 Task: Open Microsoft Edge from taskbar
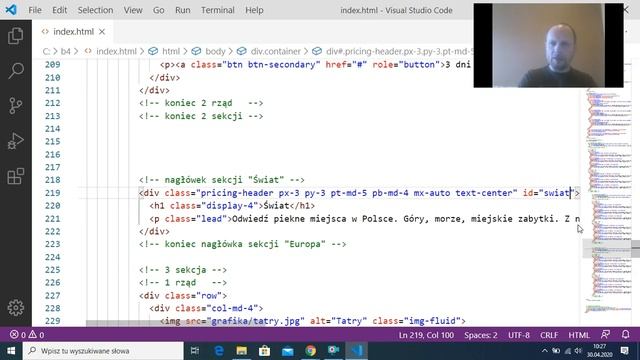219,351
